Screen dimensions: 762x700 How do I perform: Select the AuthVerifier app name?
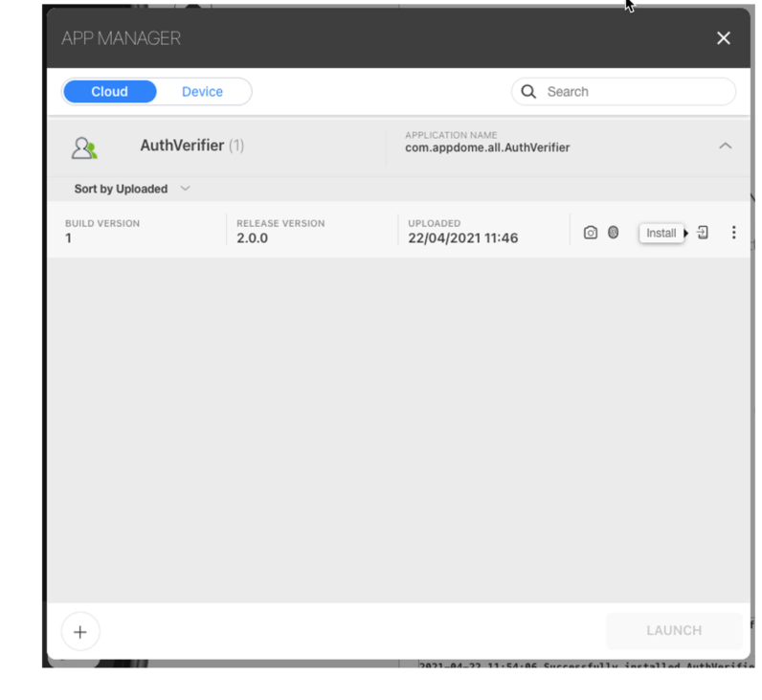tap(182, 147)
